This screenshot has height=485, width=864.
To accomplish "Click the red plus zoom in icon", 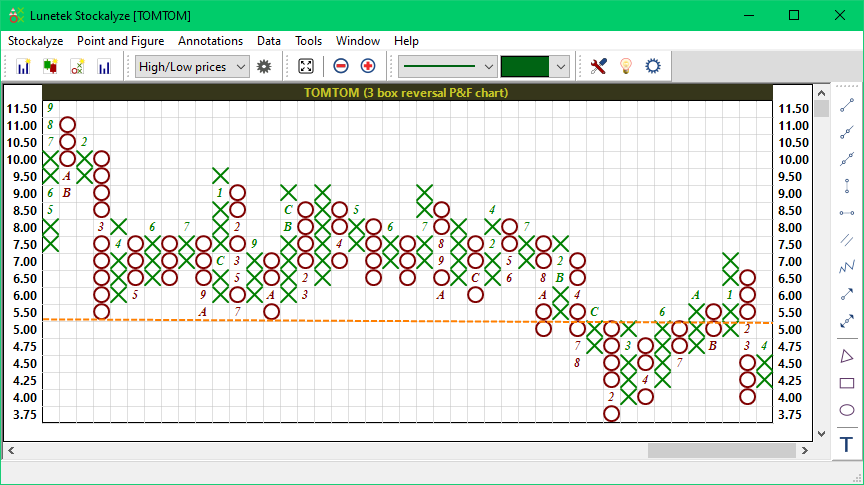I will pyautogui.click(x=368, y=66).
